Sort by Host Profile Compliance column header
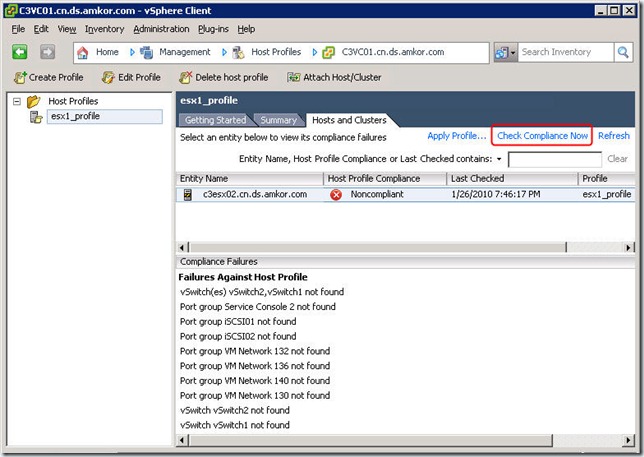Screen dimensions: 644x457 click(x=385, y=179)
